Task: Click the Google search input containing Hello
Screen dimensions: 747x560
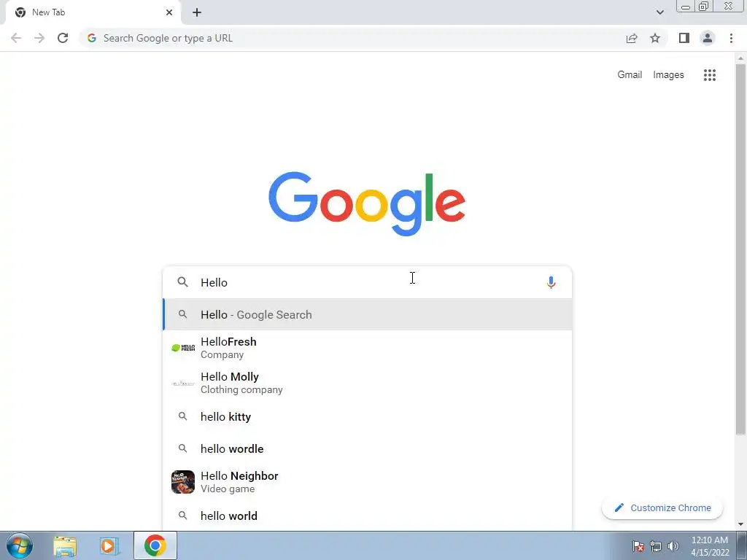Action: click(x=367, y=282)
